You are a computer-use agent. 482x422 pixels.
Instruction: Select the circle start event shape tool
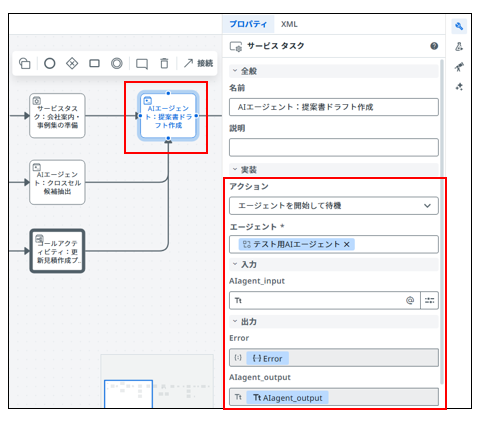tap(50, 63)
